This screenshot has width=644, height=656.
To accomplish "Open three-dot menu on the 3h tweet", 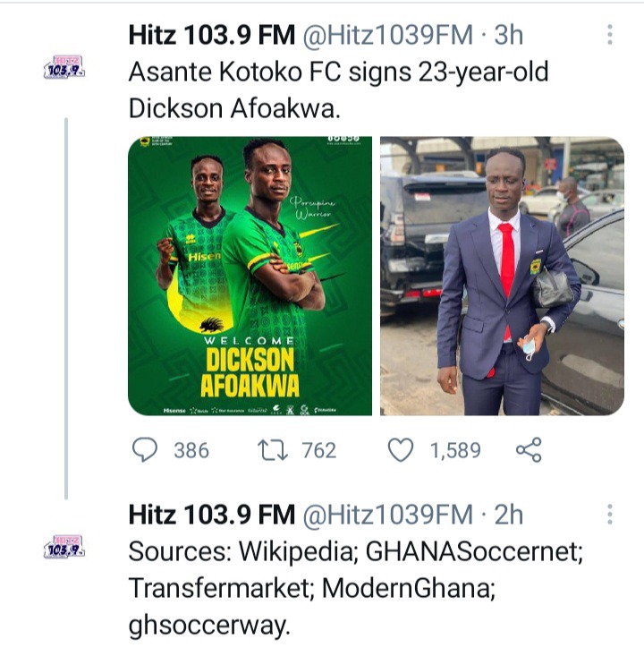I will click(x=610, y=34).
